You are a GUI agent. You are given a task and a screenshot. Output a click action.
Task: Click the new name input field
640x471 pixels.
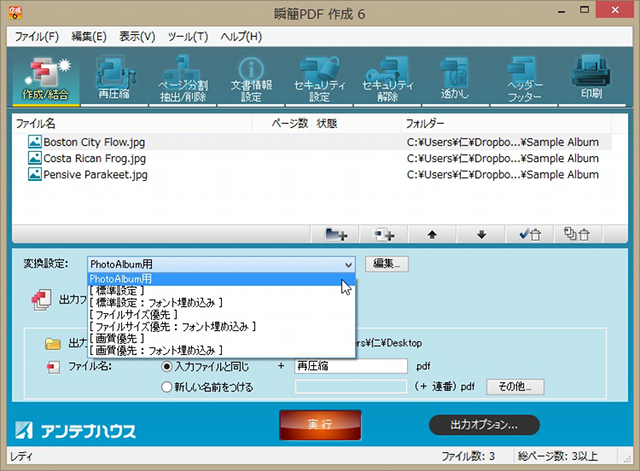(351, 387)
